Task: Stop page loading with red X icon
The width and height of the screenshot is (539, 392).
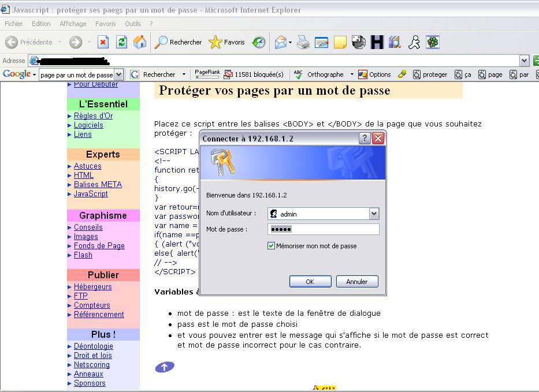Action: (103, 42)
